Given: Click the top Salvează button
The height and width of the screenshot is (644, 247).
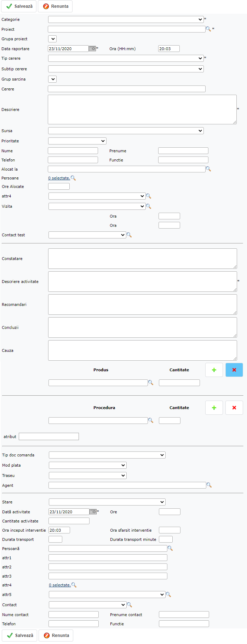Looking at the screenshot, I should [19, 6].
